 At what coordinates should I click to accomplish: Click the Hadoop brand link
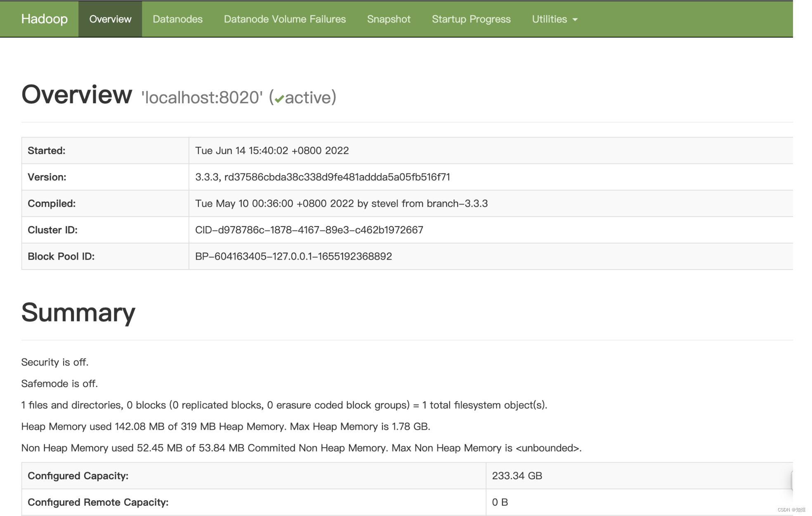click(x=44, y=19)
